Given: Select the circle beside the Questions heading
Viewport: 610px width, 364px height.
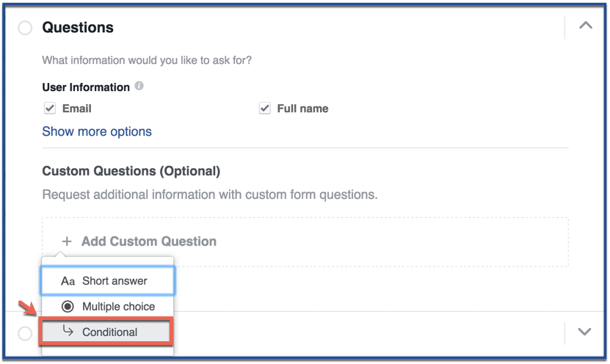Looking at the screenshot, I should click(25, 28).
